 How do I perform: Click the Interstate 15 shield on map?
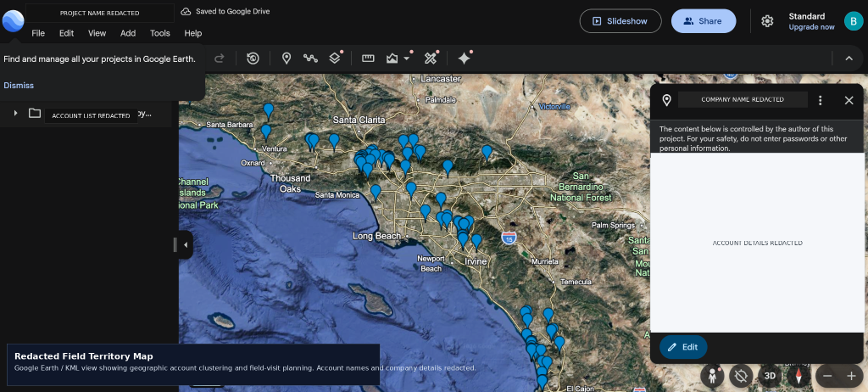coord(509,238)
